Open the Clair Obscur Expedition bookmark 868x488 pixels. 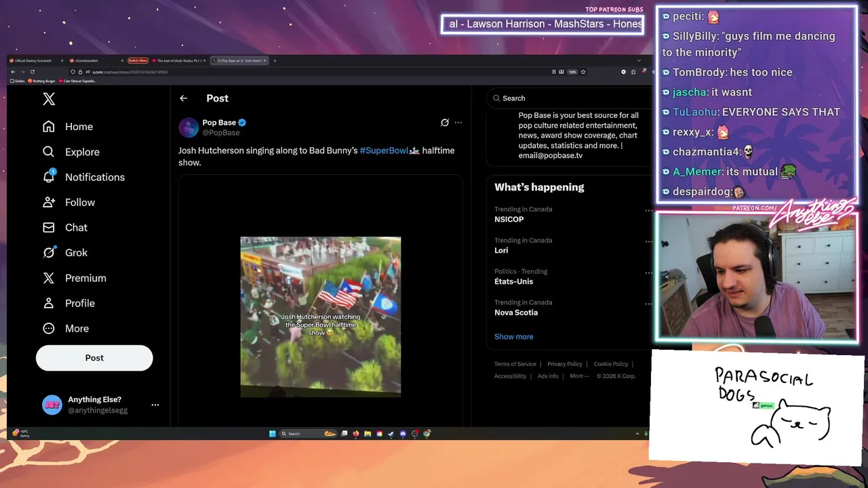pyautogui.click(x=77, y=81)
